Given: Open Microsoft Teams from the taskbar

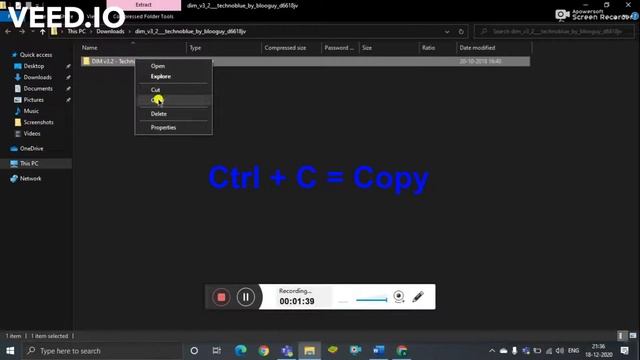Looking at the screenshot, I should click(287, 351).
